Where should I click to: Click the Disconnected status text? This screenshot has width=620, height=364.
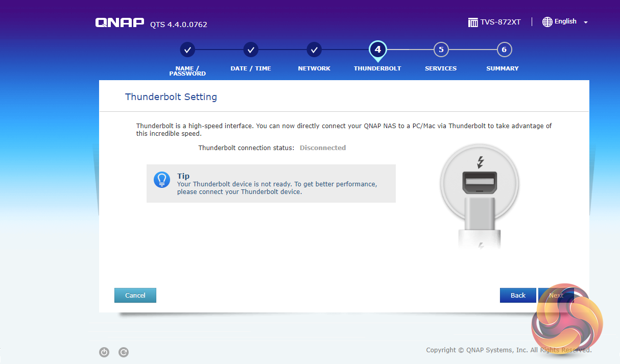tap(323, 148)
